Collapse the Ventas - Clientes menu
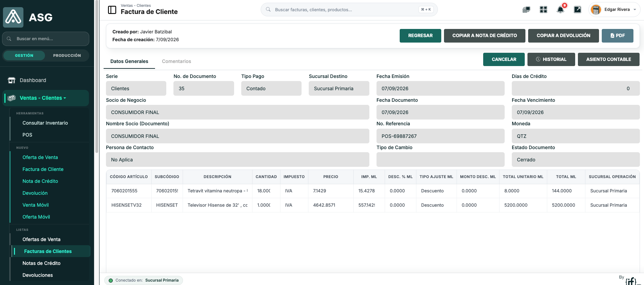Viewport: 644px width, 285px height. 46,98
